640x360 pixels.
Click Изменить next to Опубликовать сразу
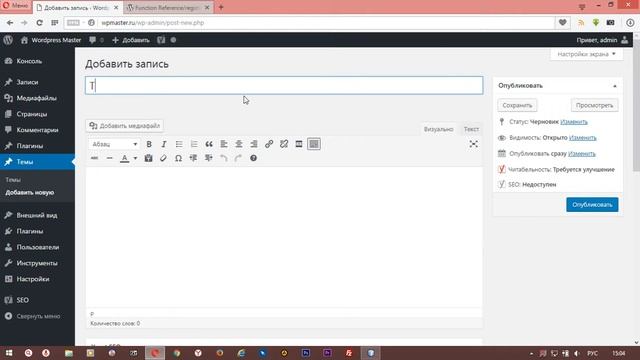(x=582, y=153)
